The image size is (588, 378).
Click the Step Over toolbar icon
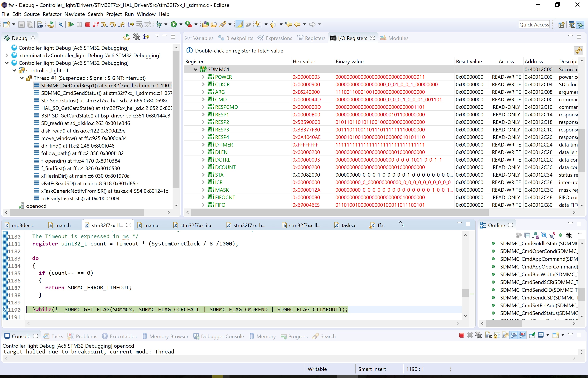(113, 24)
